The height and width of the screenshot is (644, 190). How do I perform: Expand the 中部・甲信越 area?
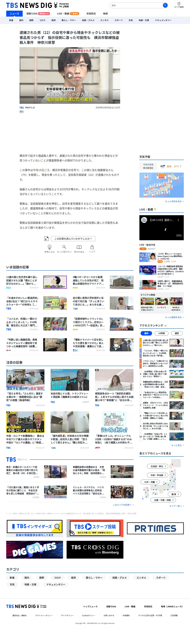[x=158, y=475]
